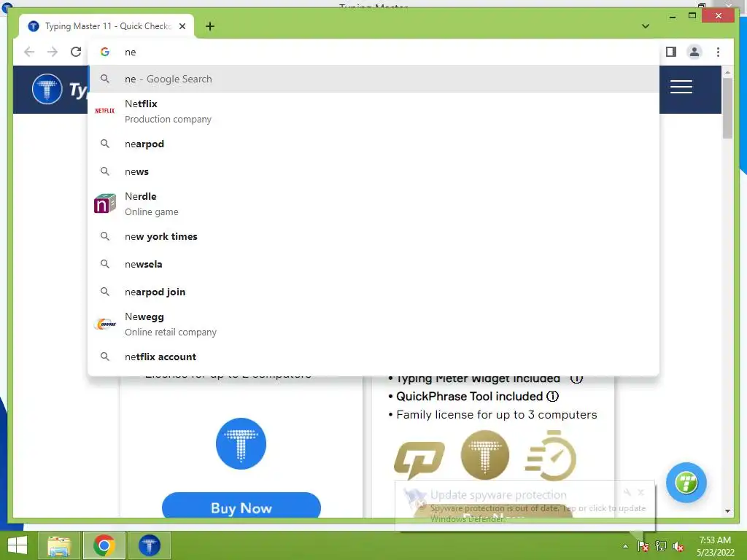Select 'new york times' suggestion

(x=373, y=237)
